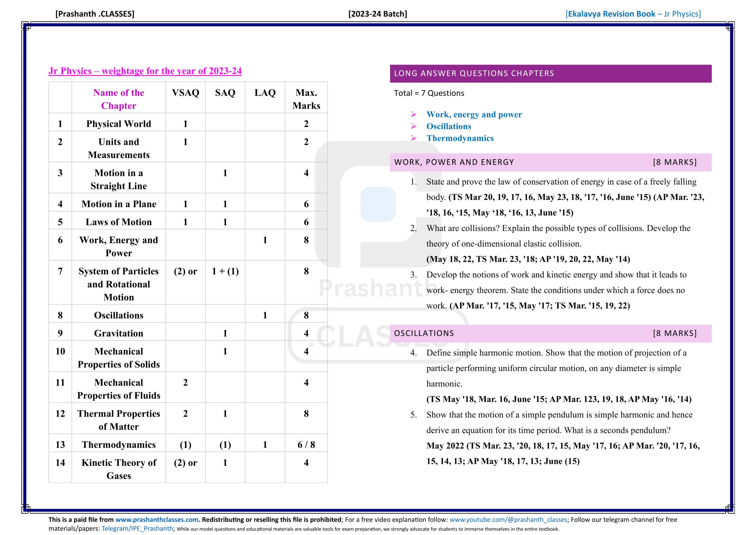This screenshot has width=756, height=535.
Task: Open the www.prashanthclasses.com footer link
Action: click(157, 520)
